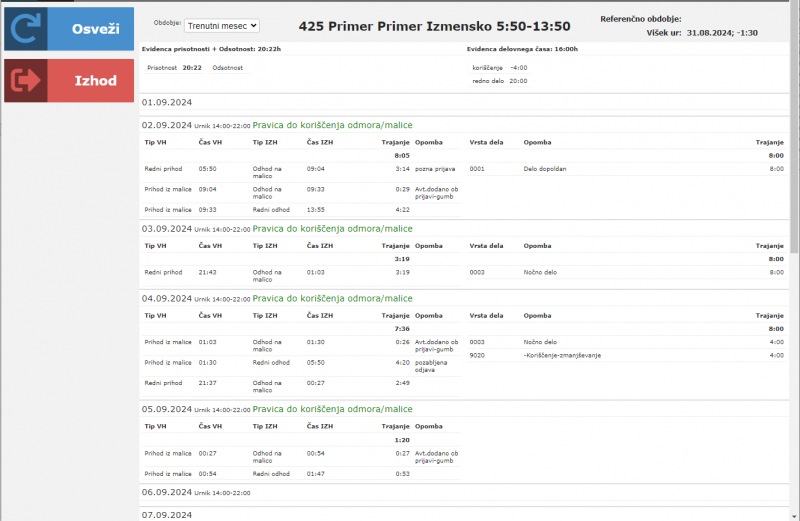Select the Delo dopoldan work entry
This screenshot has width=800, height=521.
(544, 169)
